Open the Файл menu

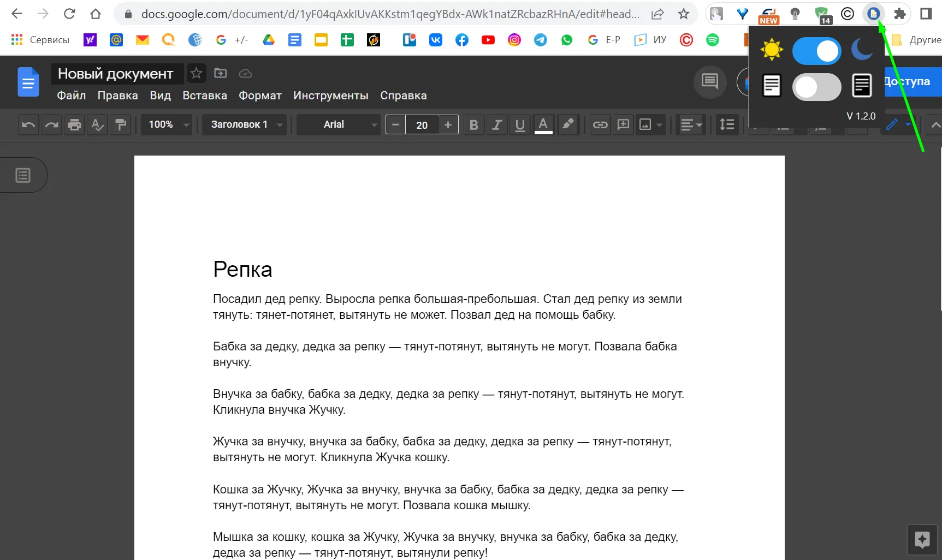click(71, 96)
